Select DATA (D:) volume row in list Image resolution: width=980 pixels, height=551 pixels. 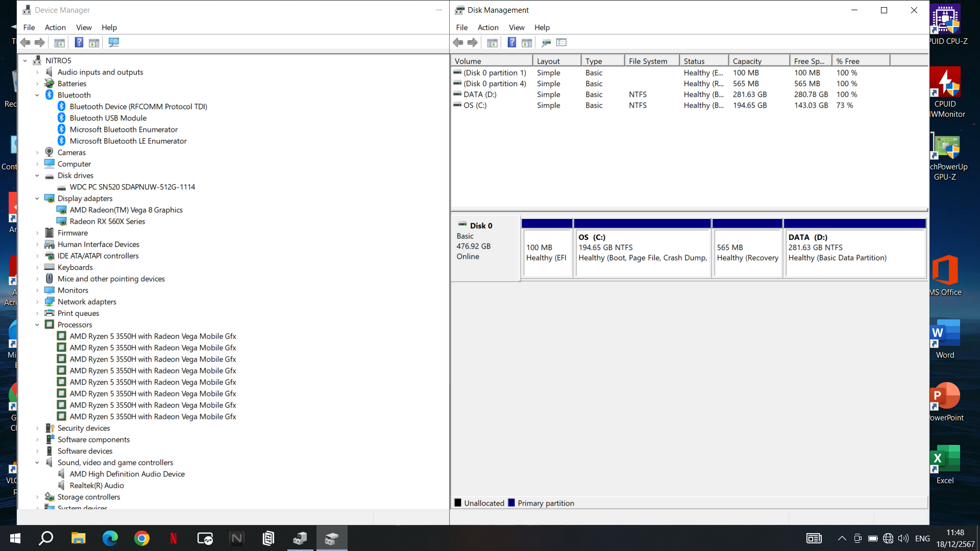click(689, 94)
